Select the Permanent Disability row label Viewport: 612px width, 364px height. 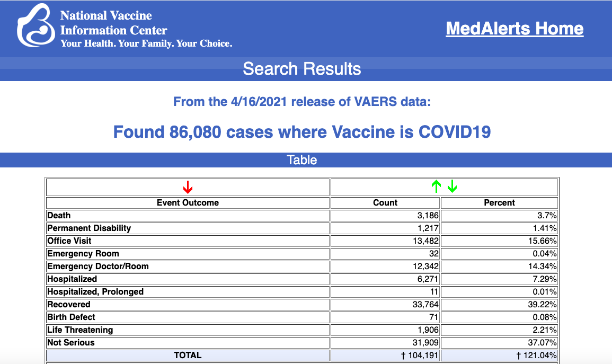point(89,228)
